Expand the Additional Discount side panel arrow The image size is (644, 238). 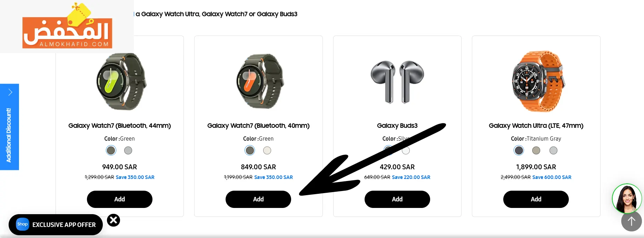(x=10, y=92)
